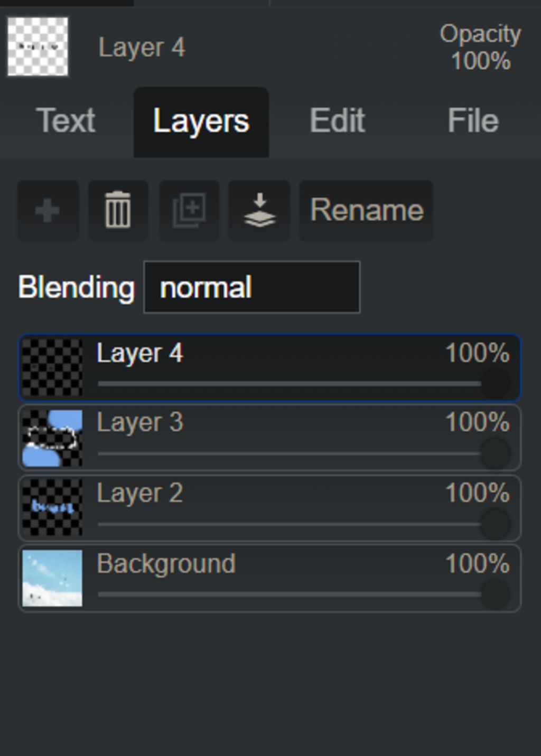Delete layer using the trash icon
Screen dimensions: 541x756
point(118,211)
